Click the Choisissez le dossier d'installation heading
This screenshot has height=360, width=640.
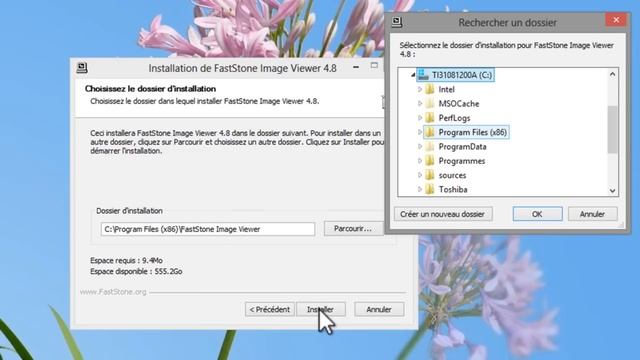coord(151,89)
